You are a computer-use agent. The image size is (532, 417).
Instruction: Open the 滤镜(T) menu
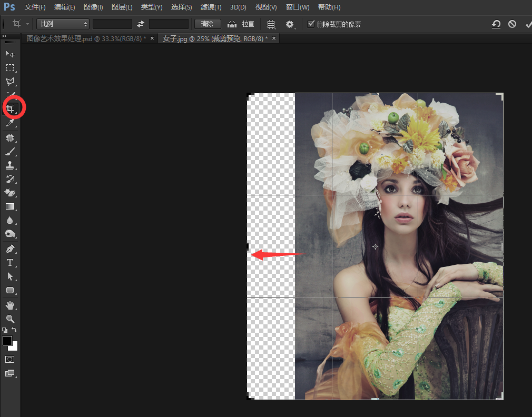point(211,7)
